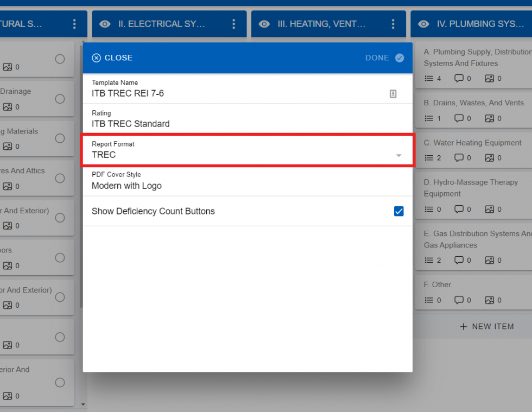Screen dimensions: 532x412
Task: Click the checkmark icon beside DONE
Action: [400, 58]
